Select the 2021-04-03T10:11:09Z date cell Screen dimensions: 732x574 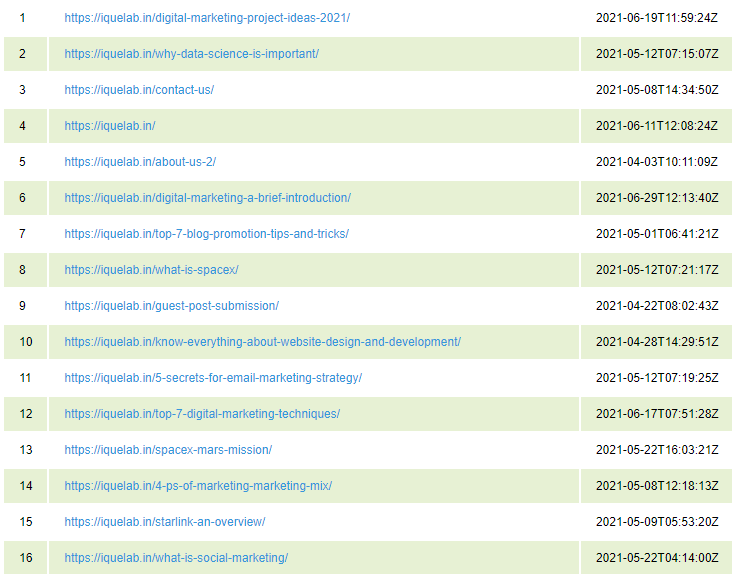pyautogui.click(x=656, y=162)
